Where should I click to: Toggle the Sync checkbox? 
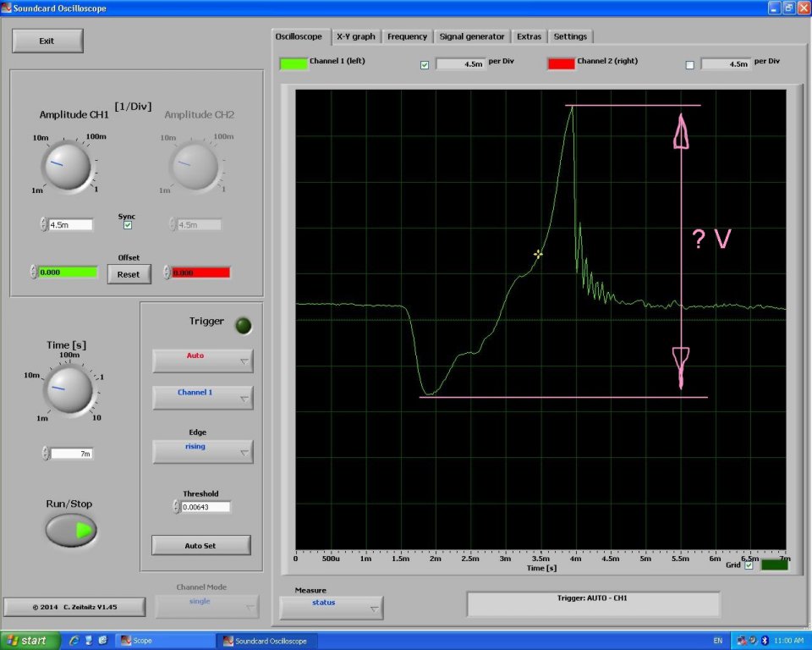[x=128, y=225]
